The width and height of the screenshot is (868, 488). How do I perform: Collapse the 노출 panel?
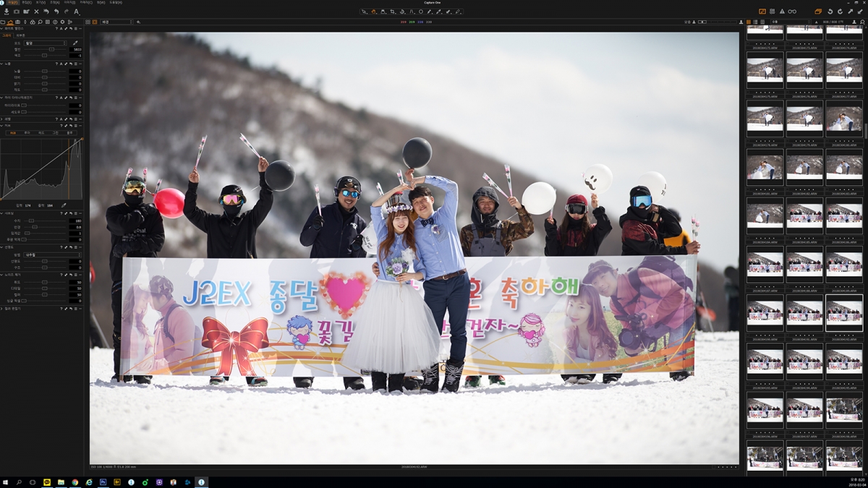[x=2, y=64]
